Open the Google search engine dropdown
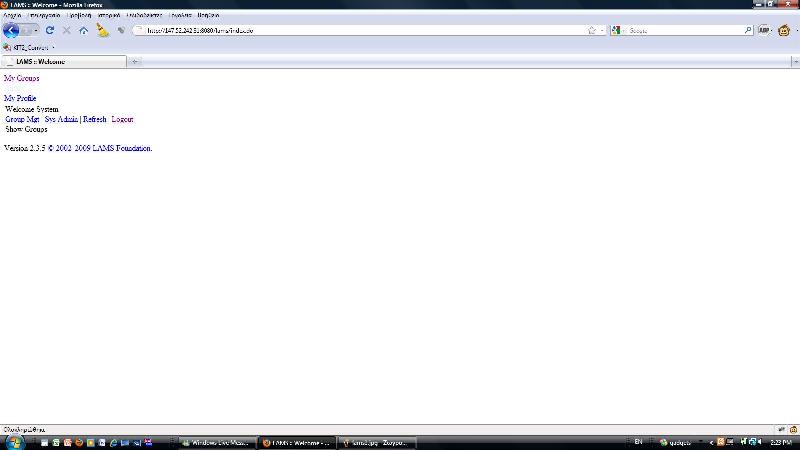The height and width of the screenshot is (450, 800). [x=618, y=30]
